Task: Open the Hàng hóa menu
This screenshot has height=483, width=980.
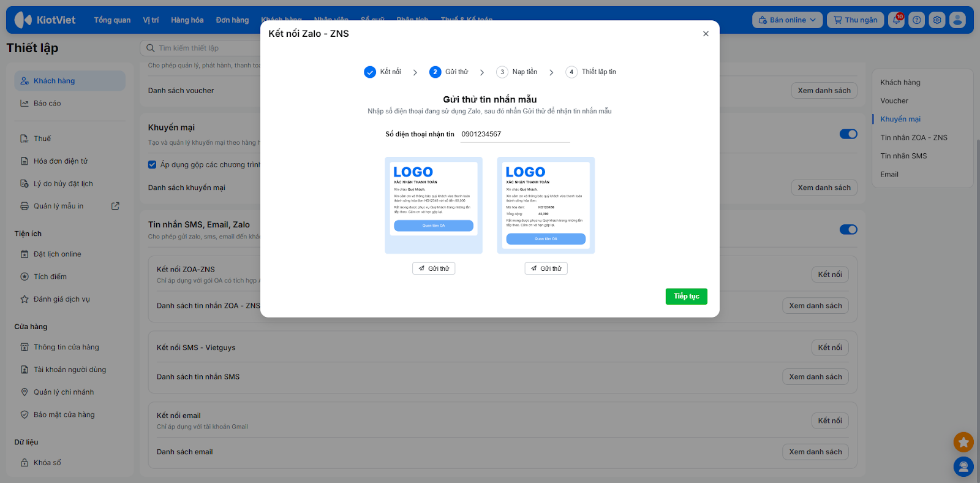Action: (187, 20)
